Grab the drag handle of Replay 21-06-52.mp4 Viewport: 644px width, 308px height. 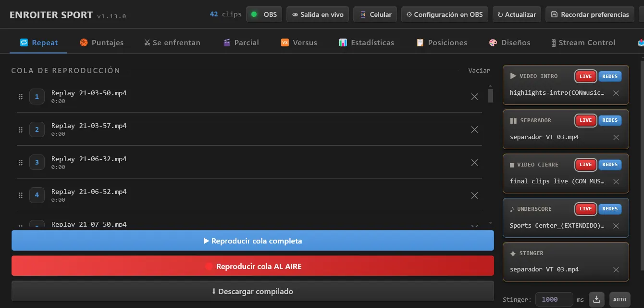tap(21, 195)
